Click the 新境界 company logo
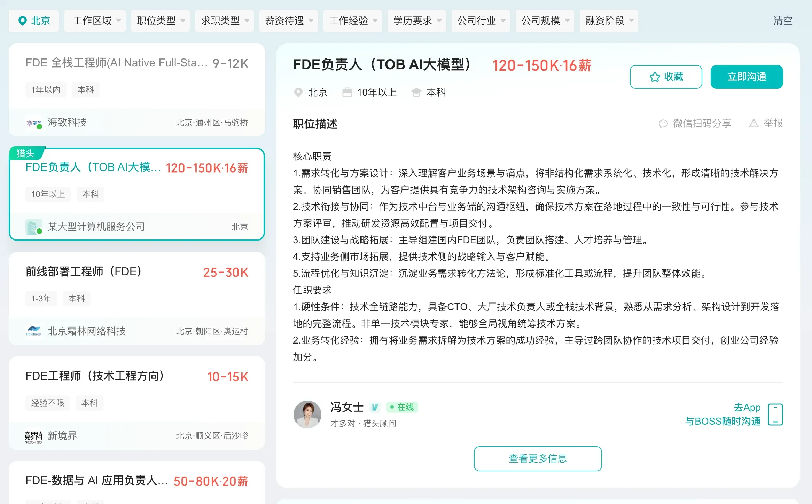 tap(34, 436)
